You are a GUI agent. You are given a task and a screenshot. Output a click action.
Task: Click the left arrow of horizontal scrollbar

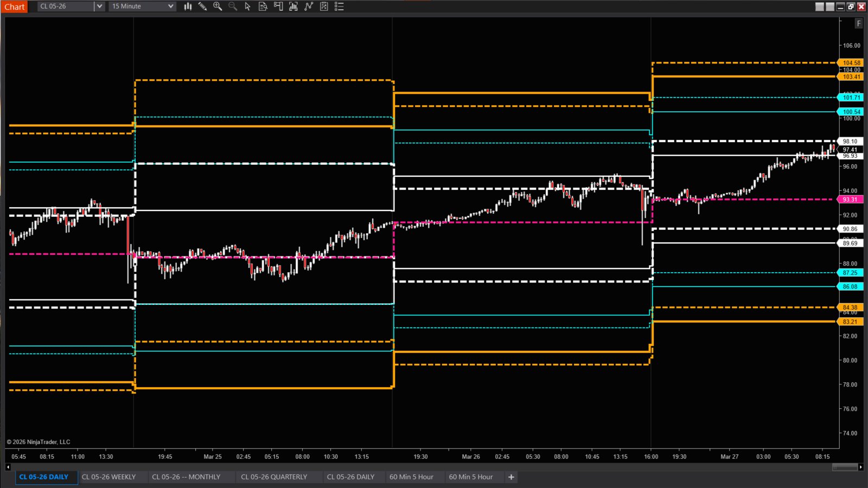point(8,467)
